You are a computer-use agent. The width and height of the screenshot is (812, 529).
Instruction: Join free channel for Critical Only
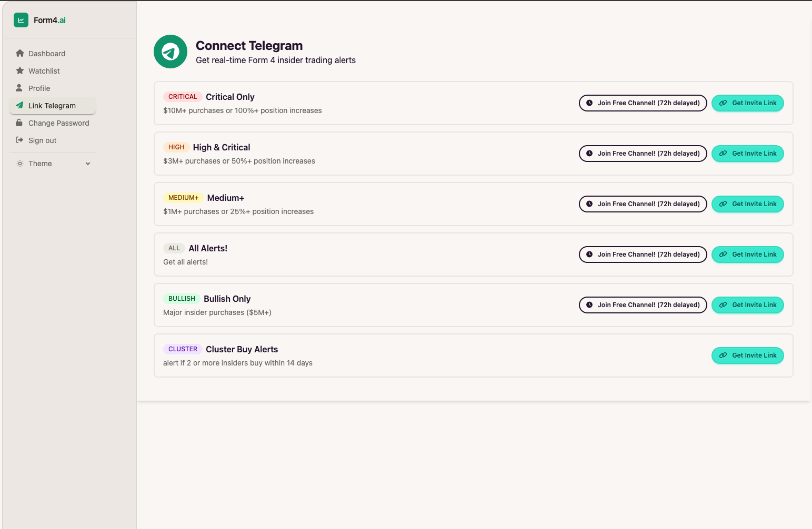[x=643, y=103]
